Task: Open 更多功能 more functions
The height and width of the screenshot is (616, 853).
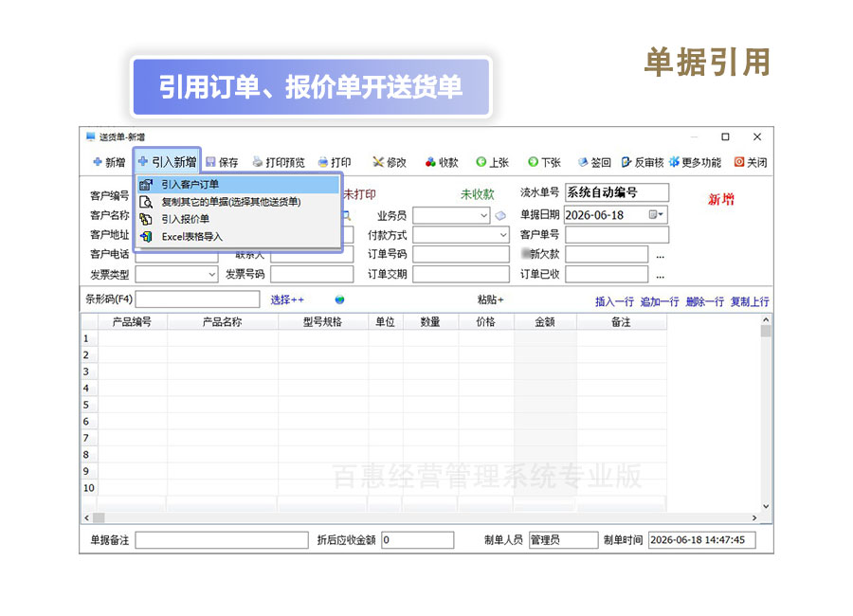Action: point(696,162)
